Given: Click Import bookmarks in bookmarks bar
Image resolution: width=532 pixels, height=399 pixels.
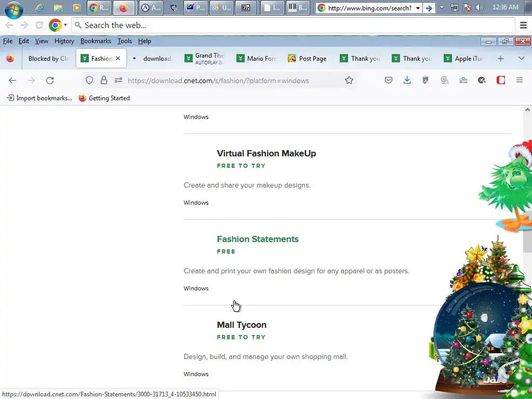Looking at the screenshot, I should 39,98.
